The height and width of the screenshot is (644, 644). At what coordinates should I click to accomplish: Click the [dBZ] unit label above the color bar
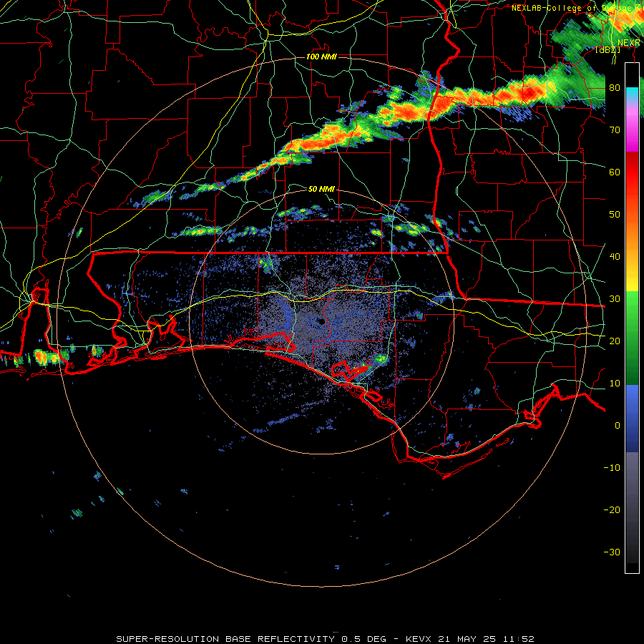[608, 49]
